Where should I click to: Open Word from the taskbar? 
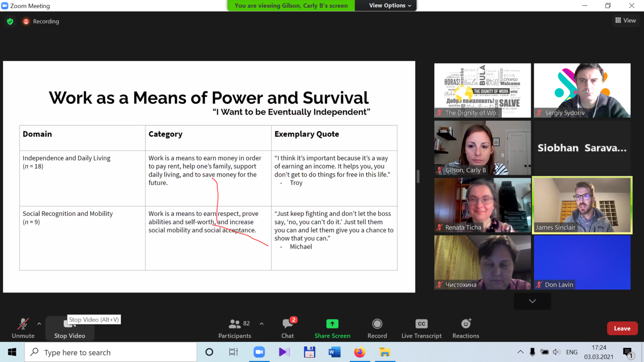[334, 352]
